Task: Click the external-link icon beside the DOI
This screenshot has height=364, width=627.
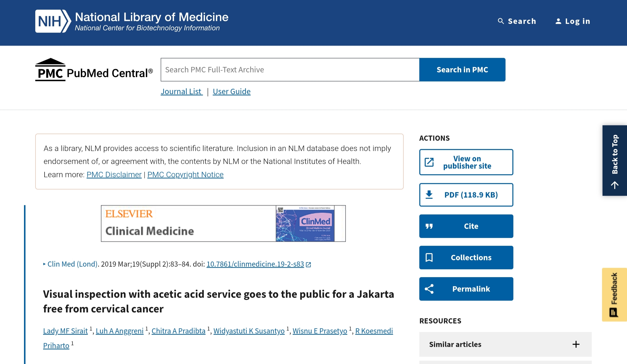Action: 308,265
